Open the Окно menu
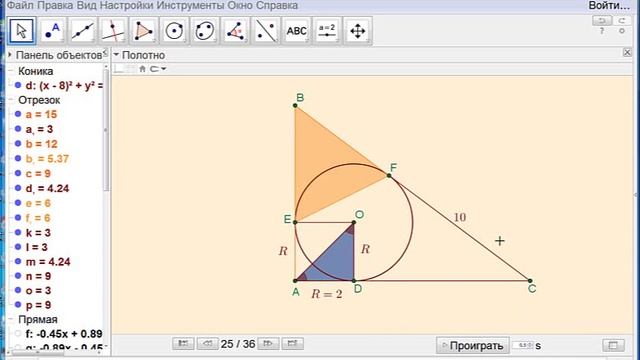This screenshot has width=640, height=360. coord(240,6)
